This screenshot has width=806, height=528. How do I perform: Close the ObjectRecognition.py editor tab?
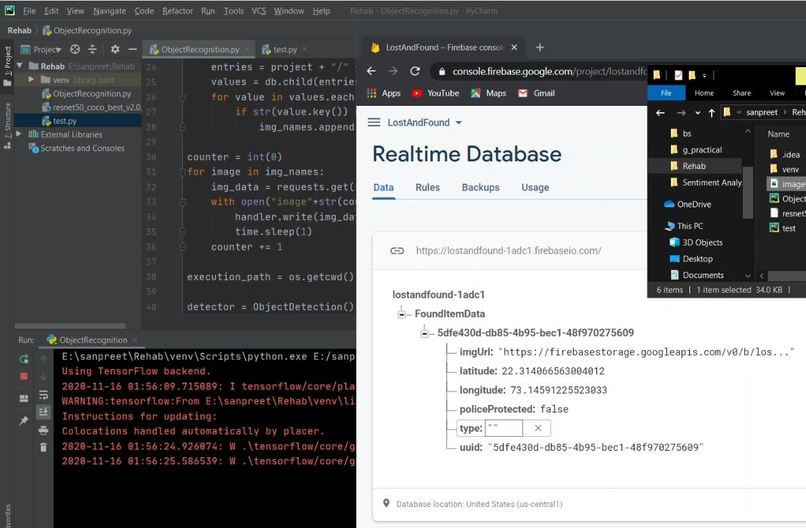click(248, 49)
